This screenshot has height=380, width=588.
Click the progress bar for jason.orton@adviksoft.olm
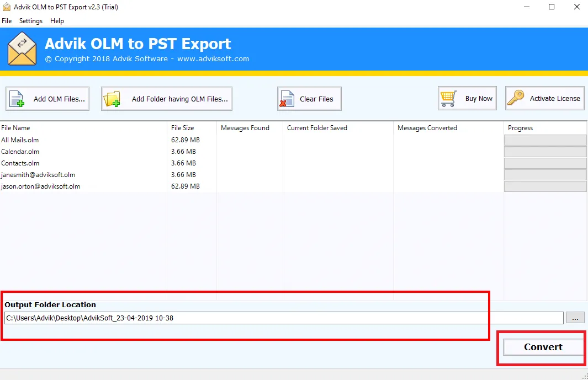(x=545, y=186)
